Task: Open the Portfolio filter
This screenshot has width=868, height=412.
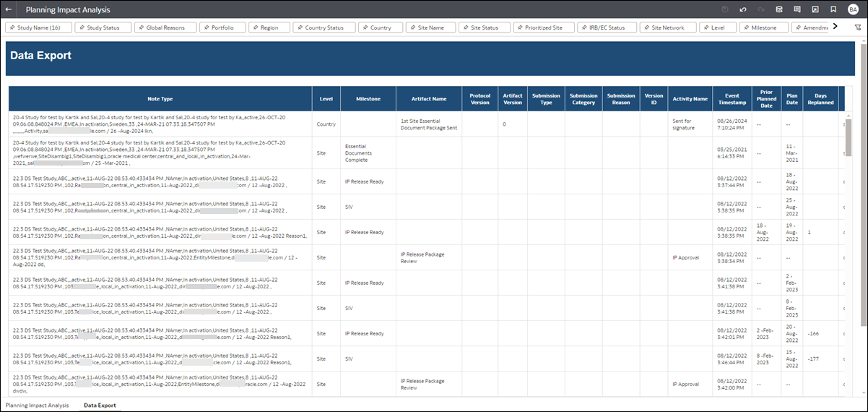Action: pos(222,27)
